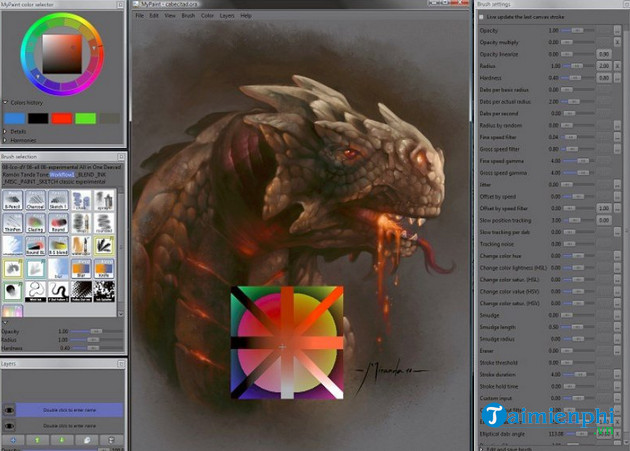Click the merge layer icon in Layers

pos(87,440)
